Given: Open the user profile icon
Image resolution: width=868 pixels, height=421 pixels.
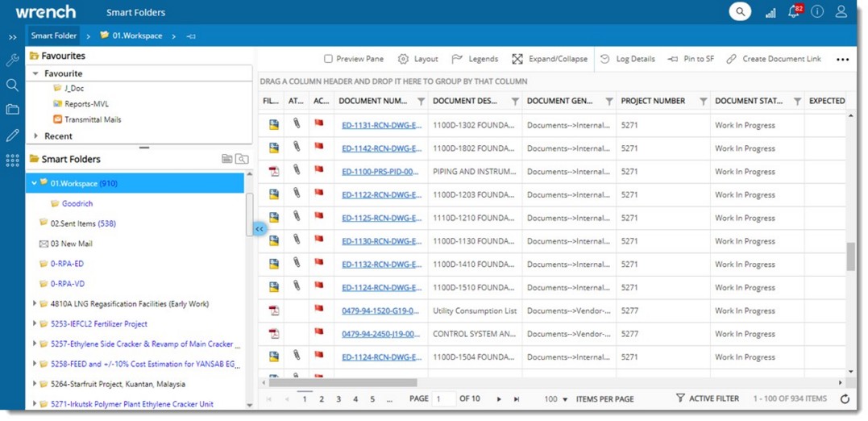Looking at the screenshot, I should [841, 12].
